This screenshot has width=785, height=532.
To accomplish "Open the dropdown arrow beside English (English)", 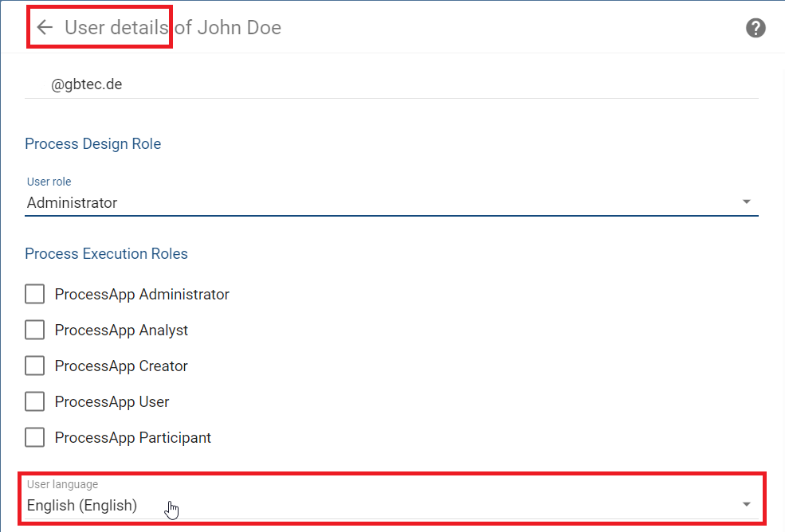I will (746, 503).
